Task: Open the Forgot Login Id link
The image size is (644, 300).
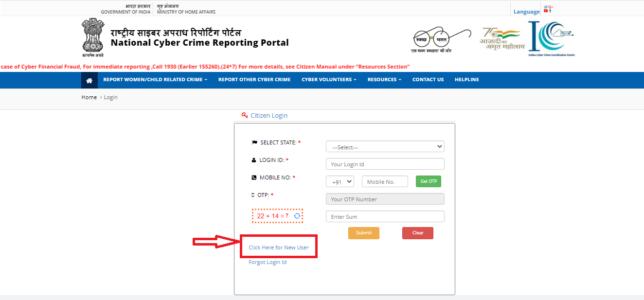Action: (268, 262)
